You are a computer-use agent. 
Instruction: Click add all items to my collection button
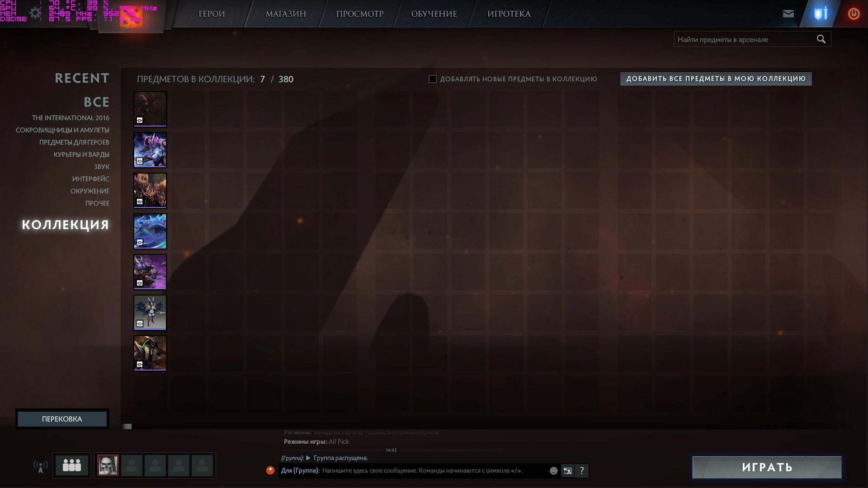[716, 79]
